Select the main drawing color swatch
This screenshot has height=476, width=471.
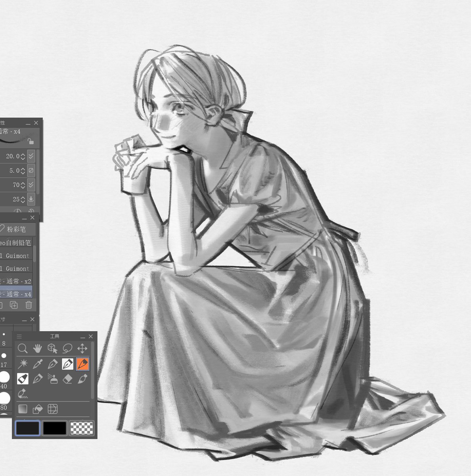click(27, 428)
